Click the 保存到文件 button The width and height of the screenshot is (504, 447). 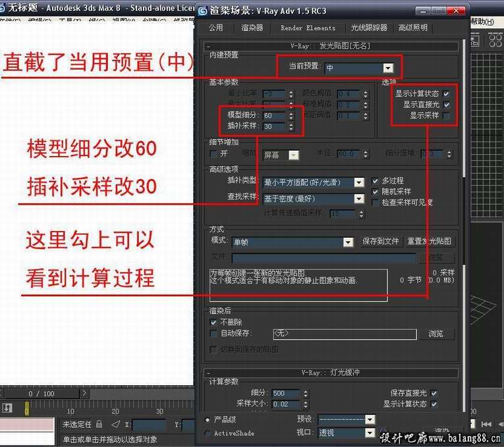click(x=381, y=241)
